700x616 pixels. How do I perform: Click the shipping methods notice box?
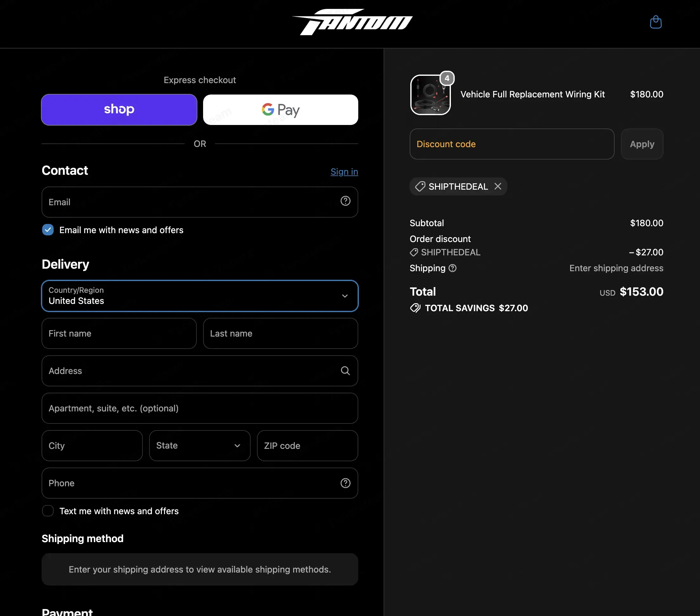click(x=200, y=569)
